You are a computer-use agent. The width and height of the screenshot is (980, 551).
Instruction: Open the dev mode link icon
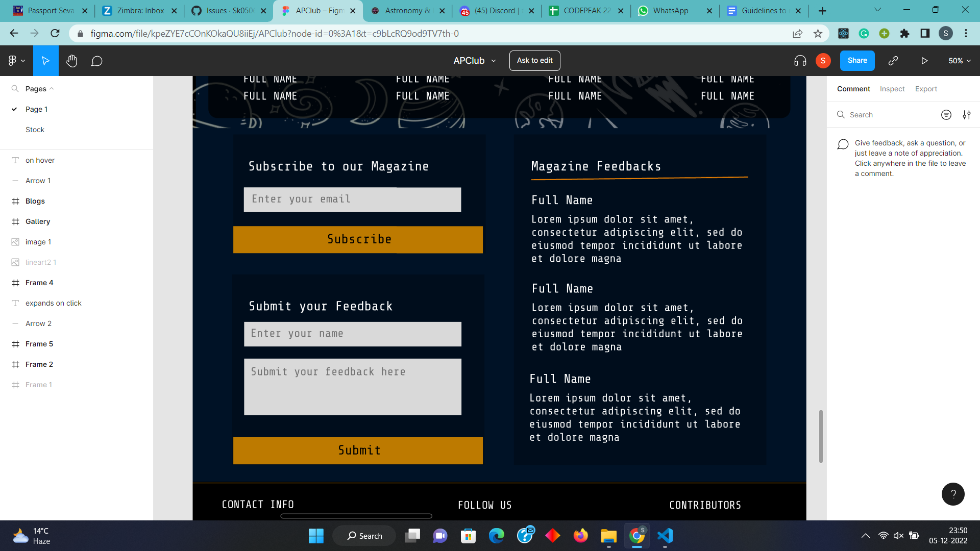(x=893, y=61)
